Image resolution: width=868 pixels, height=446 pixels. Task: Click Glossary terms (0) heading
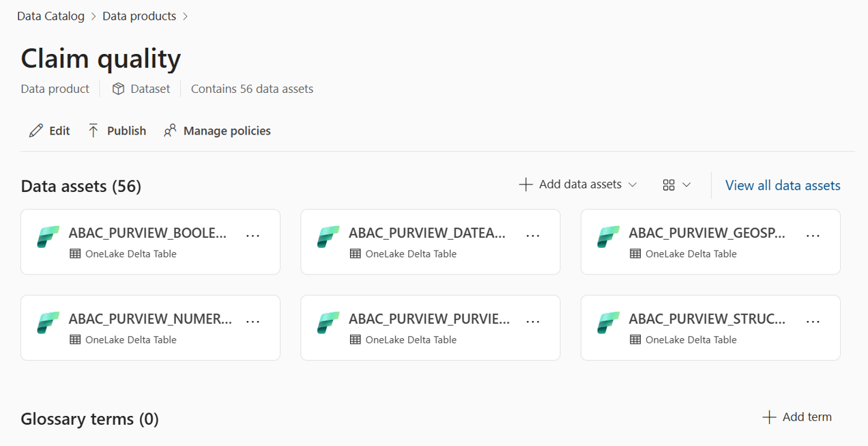tap(89, 419)
